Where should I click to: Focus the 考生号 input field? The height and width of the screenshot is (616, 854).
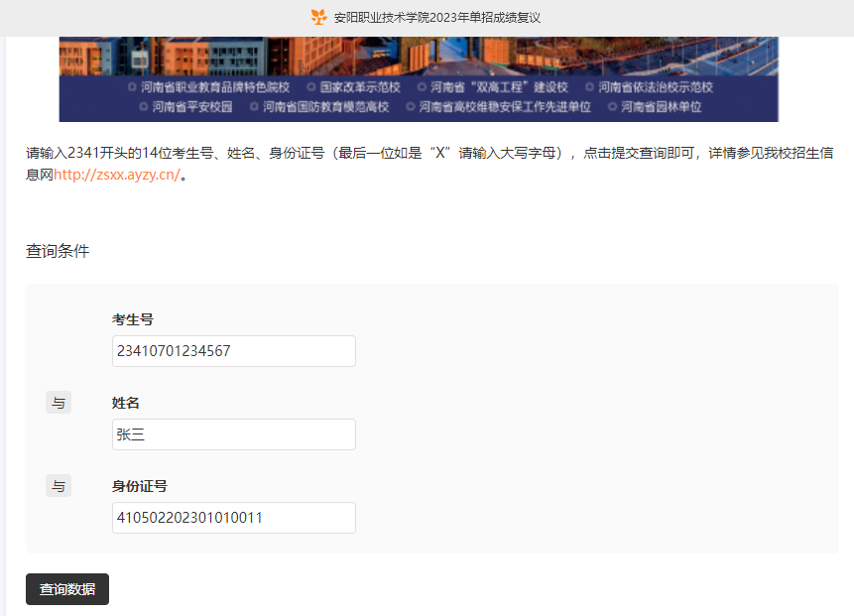point(233,351)
